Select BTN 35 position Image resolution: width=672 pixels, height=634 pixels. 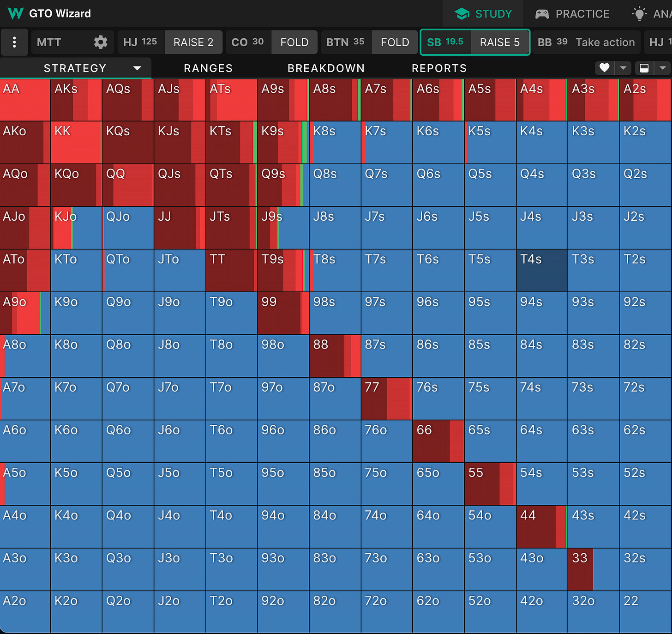(x=346, y=42)
